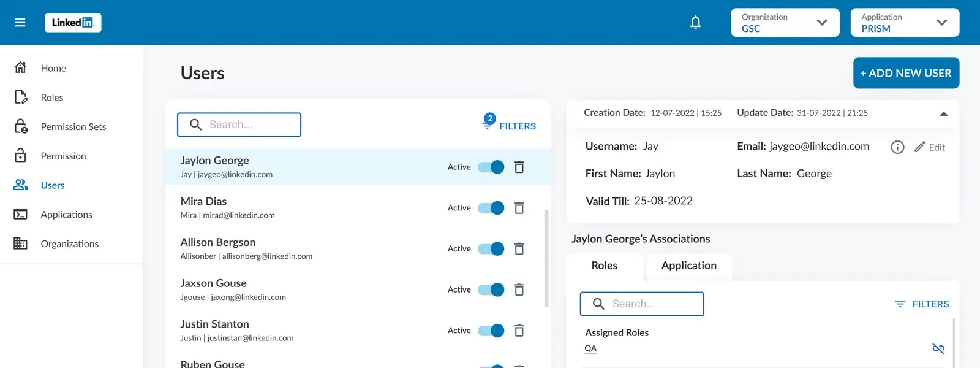Viewport: 980px width, 368px height.
Task: Click the Permission Sets lock icon
Action: pos(20,126)
